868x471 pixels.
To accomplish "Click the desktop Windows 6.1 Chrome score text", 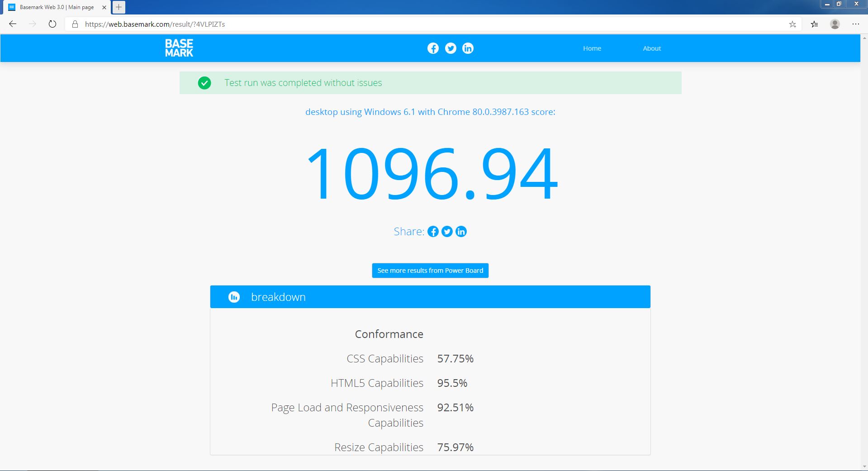I will 430,112.
